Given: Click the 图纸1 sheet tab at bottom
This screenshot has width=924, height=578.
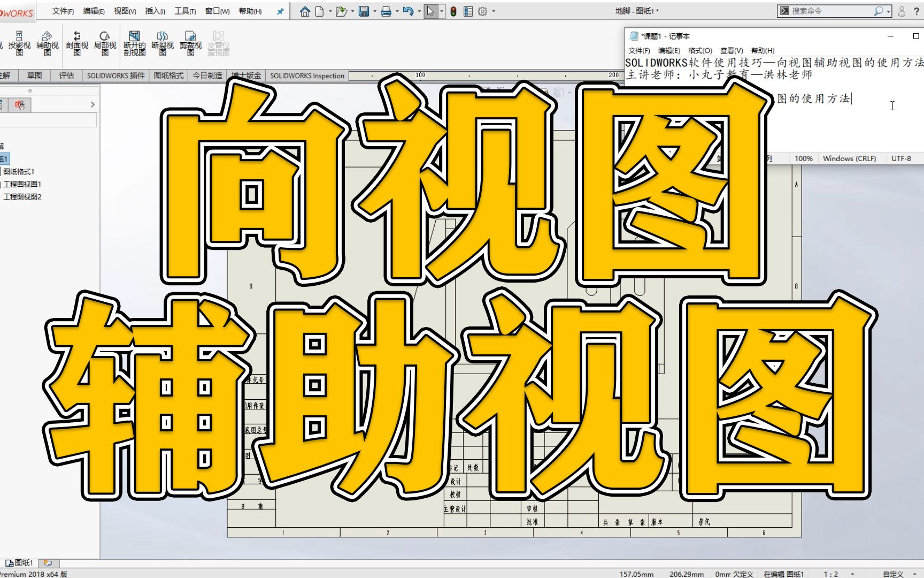Looking at the screenshot, I should [x=20, y=563].
